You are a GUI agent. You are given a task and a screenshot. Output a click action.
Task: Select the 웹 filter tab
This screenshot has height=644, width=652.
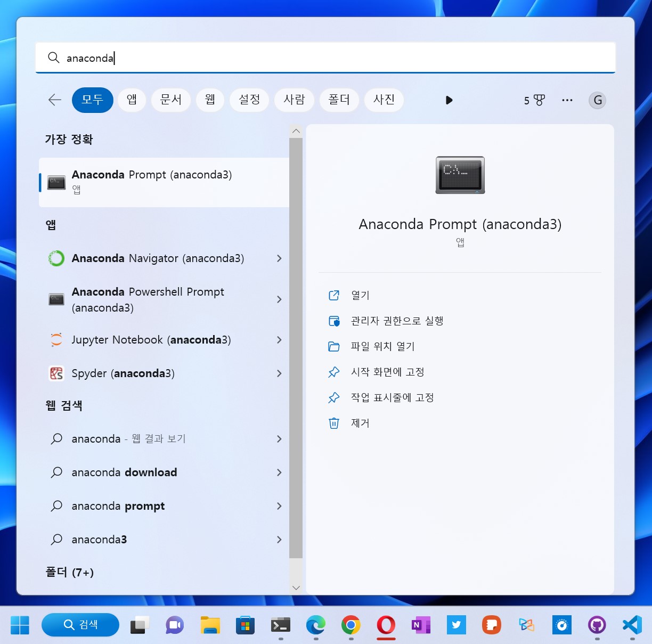[x=210, y=100]
